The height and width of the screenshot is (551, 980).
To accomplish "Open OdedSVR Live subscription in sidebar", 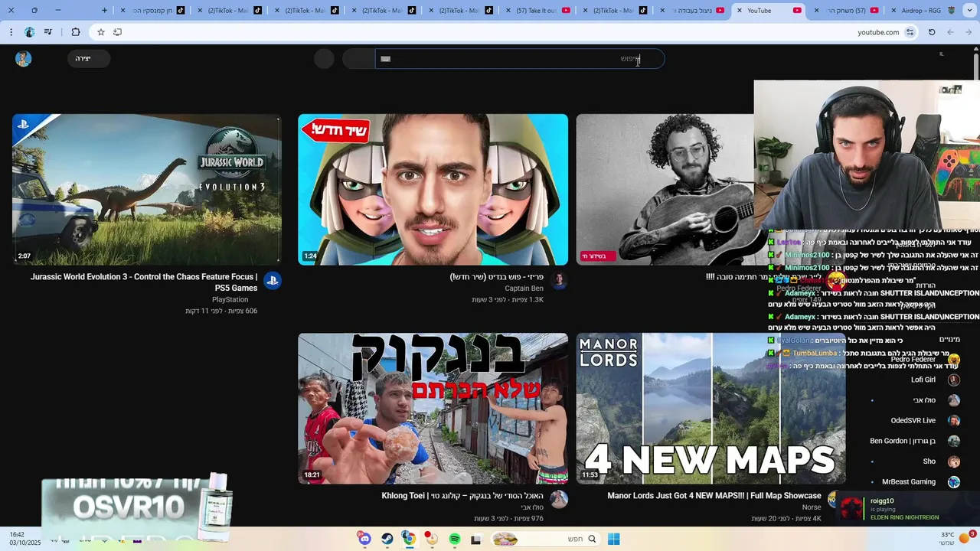I will tap(915, 420).
